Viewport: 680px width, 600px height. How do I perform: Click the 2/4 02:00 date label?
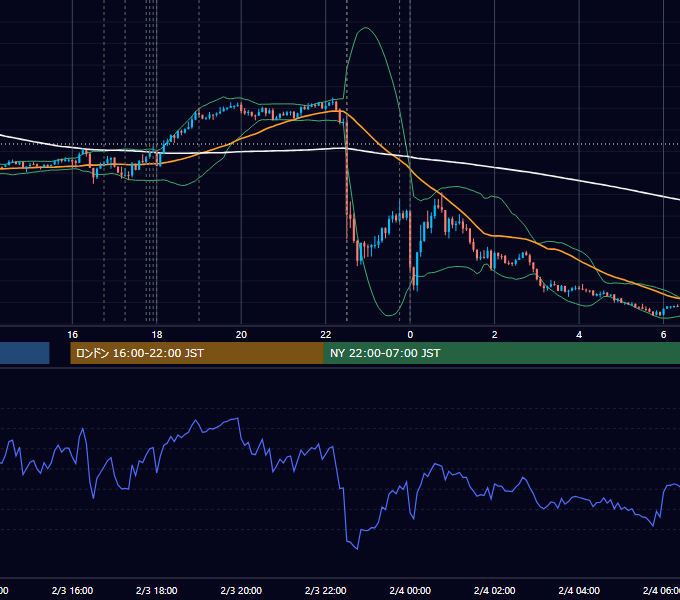[494, 590]
